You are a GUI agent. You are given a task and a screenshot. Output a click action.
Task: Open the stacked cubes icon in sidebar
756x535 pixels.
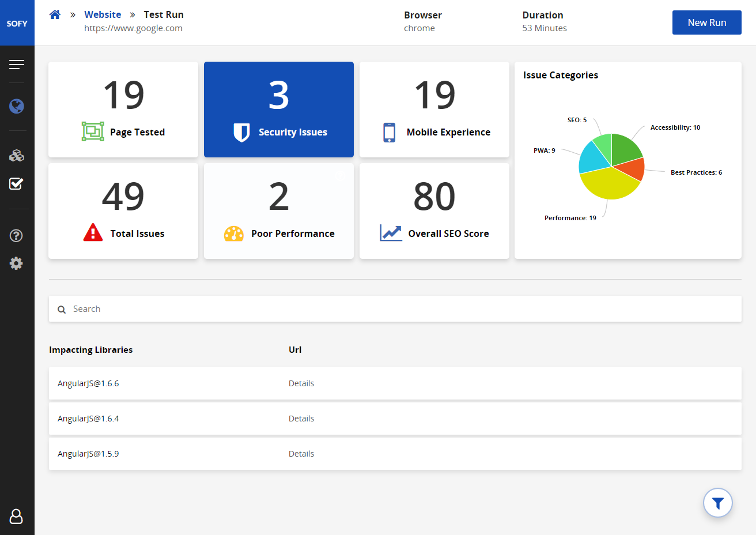(x=17, y=156)
